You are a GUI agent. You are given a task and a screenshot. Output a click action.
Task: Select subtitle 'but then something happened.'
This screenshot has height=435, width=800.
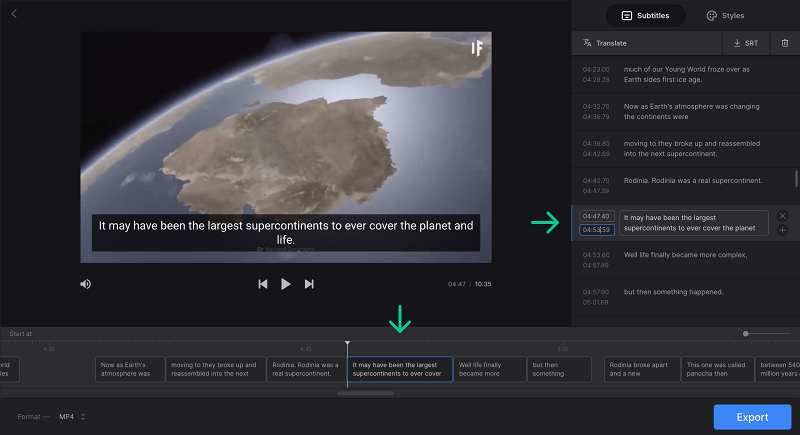[x=684, y=297]
